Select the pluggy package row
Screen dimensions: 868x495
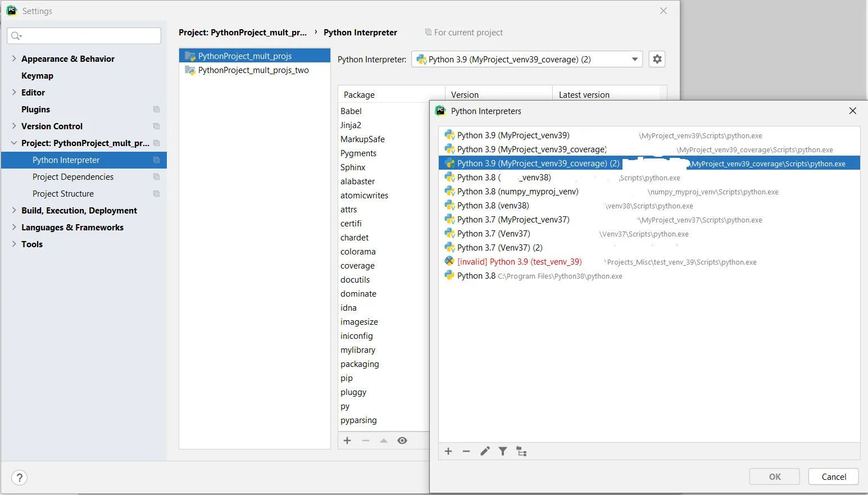click(x=384, y=392)
